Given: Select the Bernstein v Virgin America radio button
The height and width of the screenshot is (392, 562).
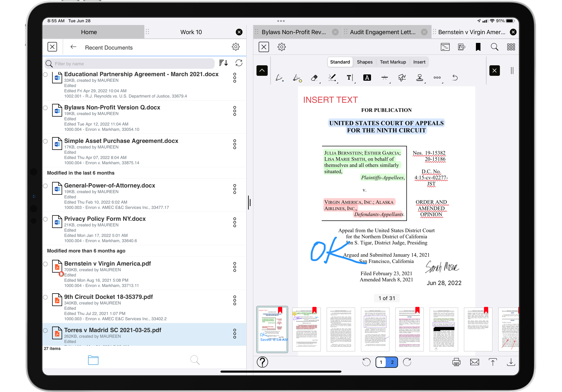Looking at the screenshot, I should [46, 264].
